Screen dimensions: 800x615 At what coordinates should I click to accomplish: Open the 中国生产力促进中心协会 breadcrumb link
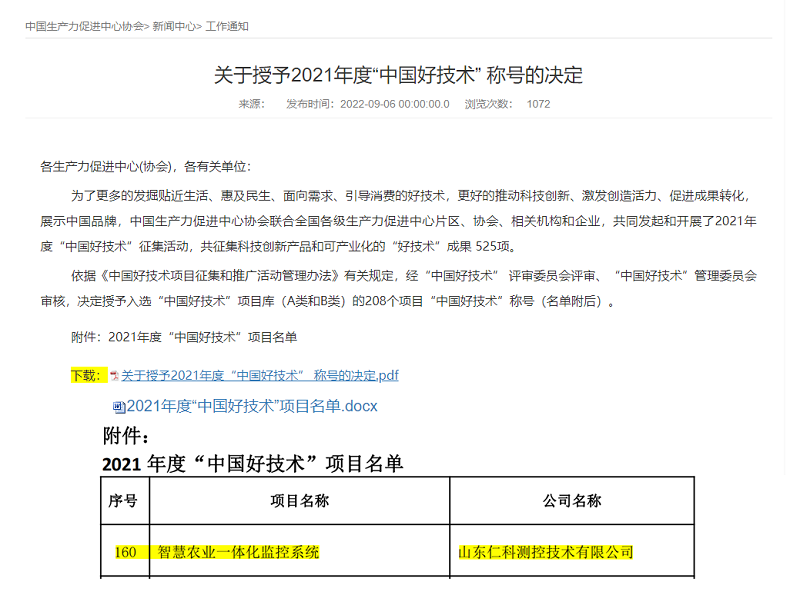85,27
